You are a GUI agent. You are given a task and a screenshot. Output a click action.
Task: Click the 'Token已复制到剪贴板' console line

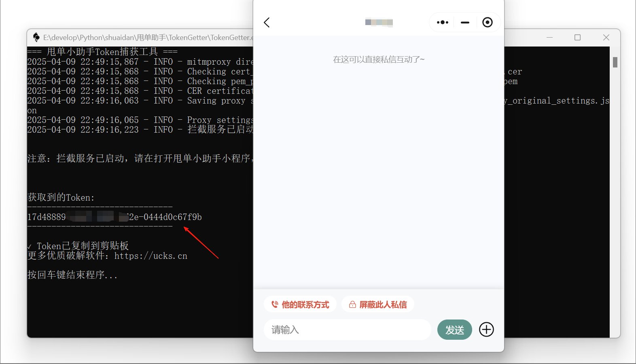(x=78, y=246)
